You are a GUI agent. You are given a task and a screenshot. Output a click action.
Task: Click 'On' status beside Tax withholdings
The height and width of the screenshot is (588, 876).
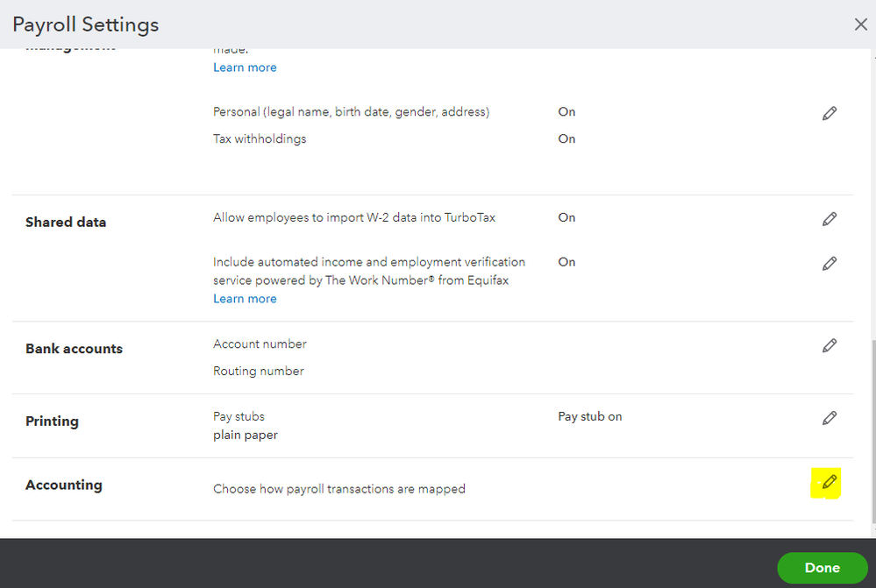click(566, 138)
